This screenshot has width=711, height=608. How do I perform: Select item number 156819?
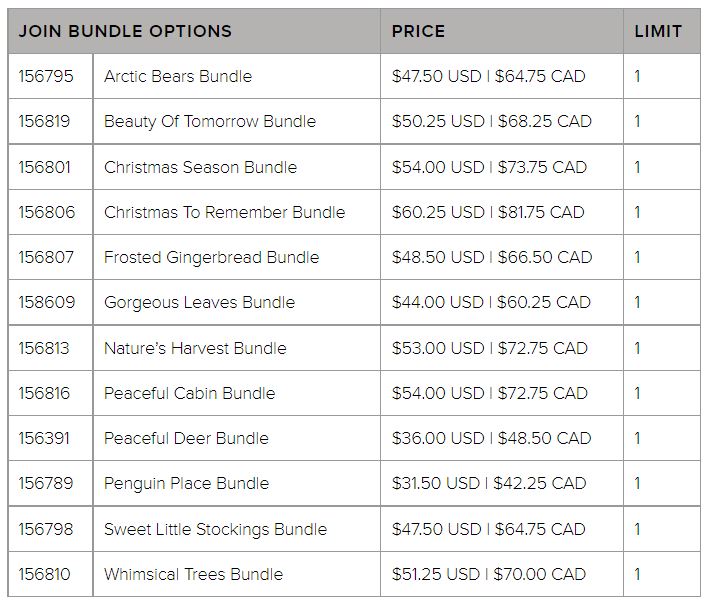[45, 121]
